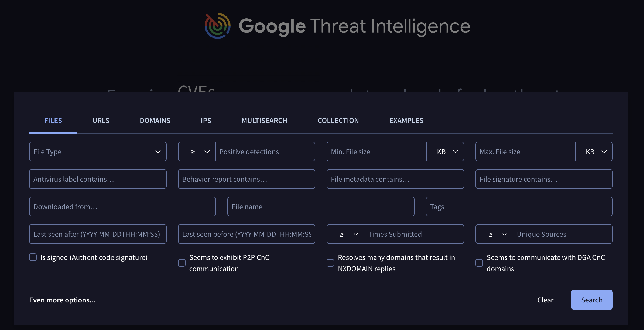Open Positive detections comparison operator dropdown

click(x=197, y=152)
